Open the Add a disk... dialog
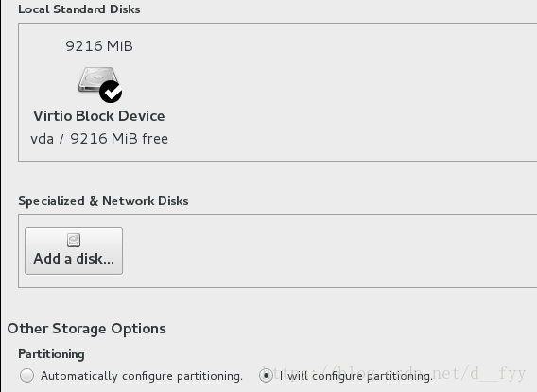 click(x=74, y=250)
